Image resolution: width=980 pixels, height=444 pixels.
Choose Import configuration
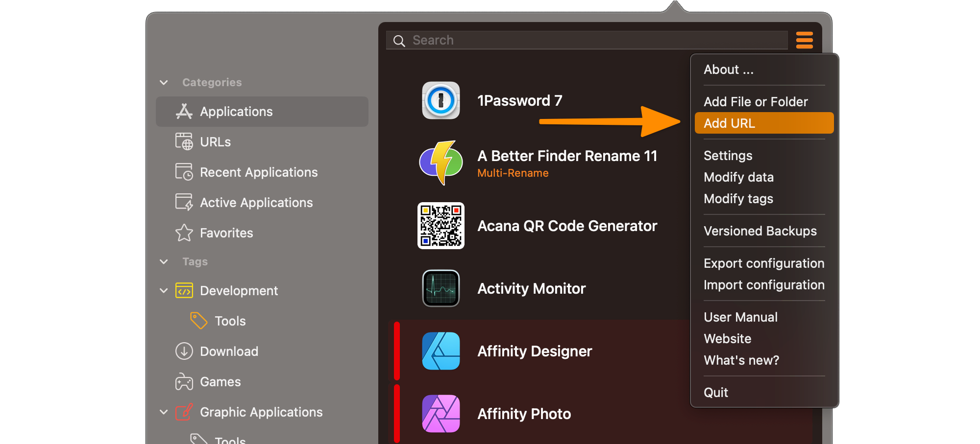(764, 285)
